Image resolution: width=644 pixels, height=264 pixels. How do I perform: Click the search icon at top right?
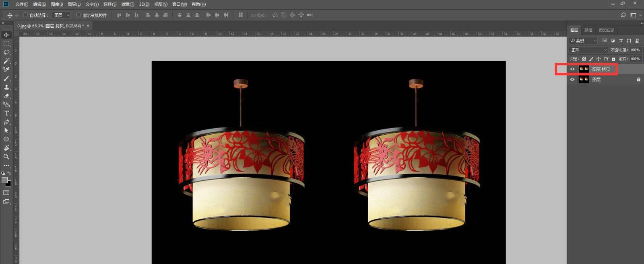(x=623, y=15)
